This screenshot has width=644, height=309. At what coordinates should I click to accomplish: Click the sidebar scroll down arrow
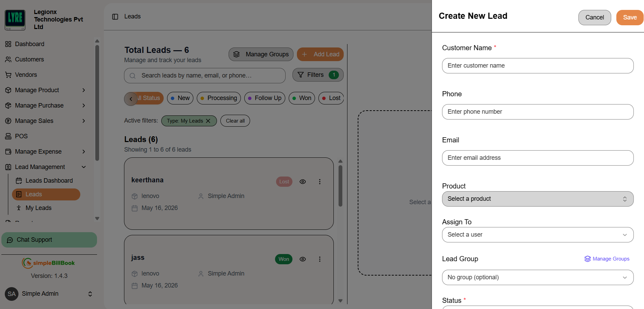[97, 219]
